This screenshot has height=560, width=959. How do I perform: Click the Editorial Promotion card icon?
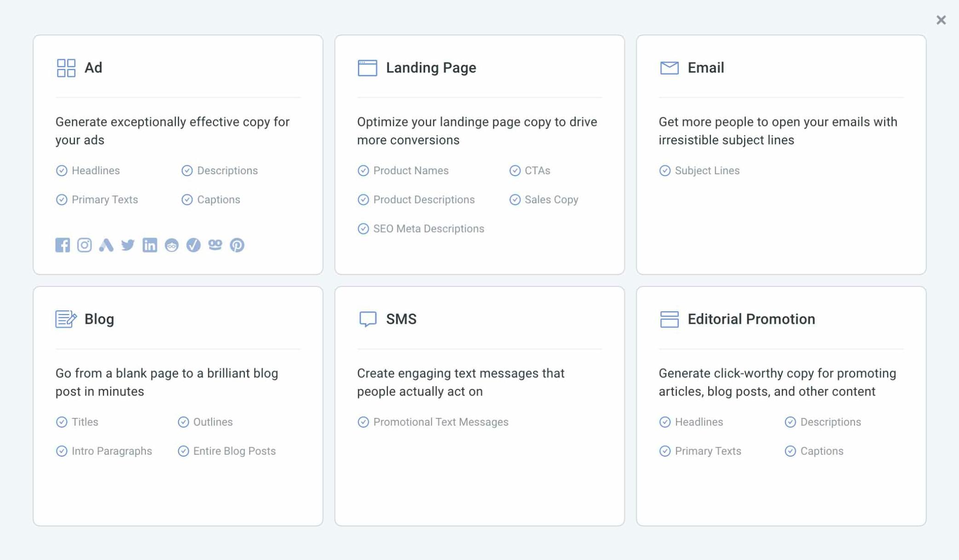pos(669,319)
